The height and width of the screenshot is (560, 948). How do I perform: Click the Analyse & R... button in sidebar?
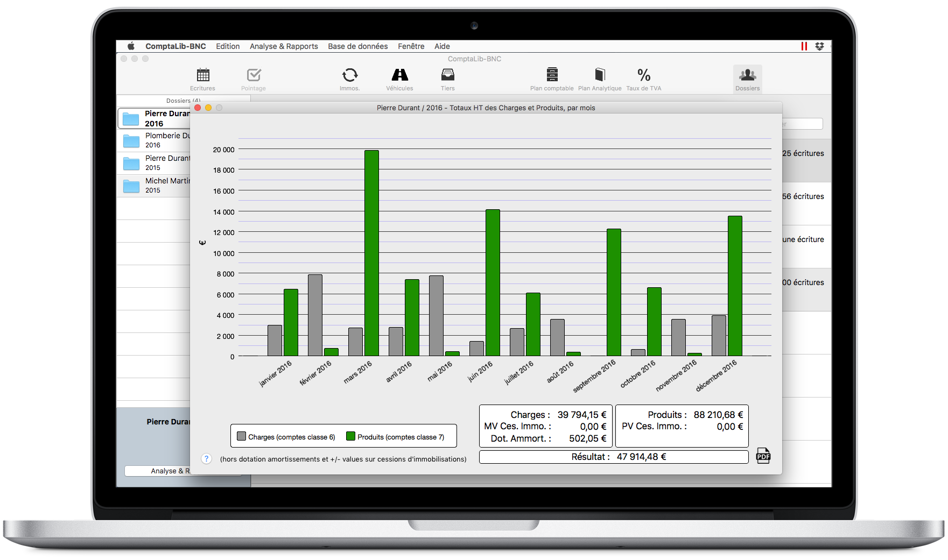coord(157,471)
